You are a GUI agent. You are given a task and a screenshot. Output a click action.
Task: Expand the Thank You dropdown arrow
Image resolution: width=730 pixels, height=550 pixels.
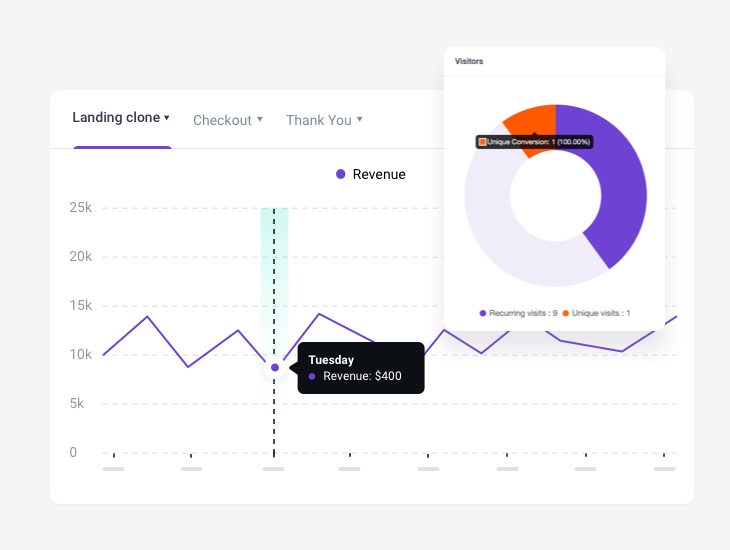tap(360, 120)
